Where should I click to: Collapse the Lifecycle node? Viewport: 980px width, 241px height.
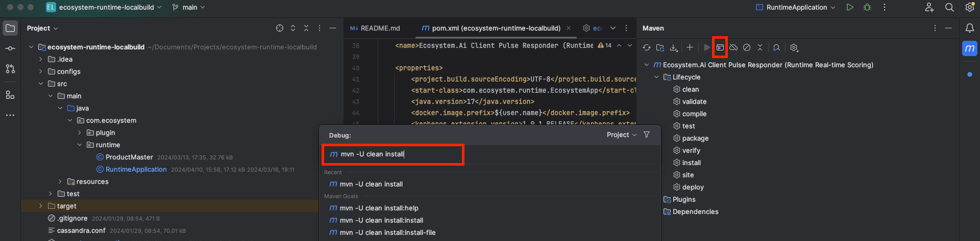pyautogui.click(x=656, y=77)
